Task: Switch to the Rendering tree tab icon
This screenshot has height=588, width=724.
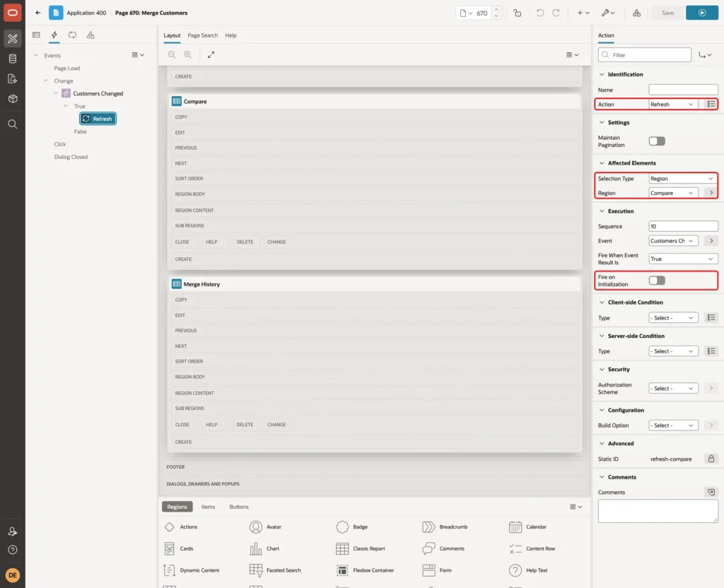Action: pyautogui.click(x=36, y=35)
